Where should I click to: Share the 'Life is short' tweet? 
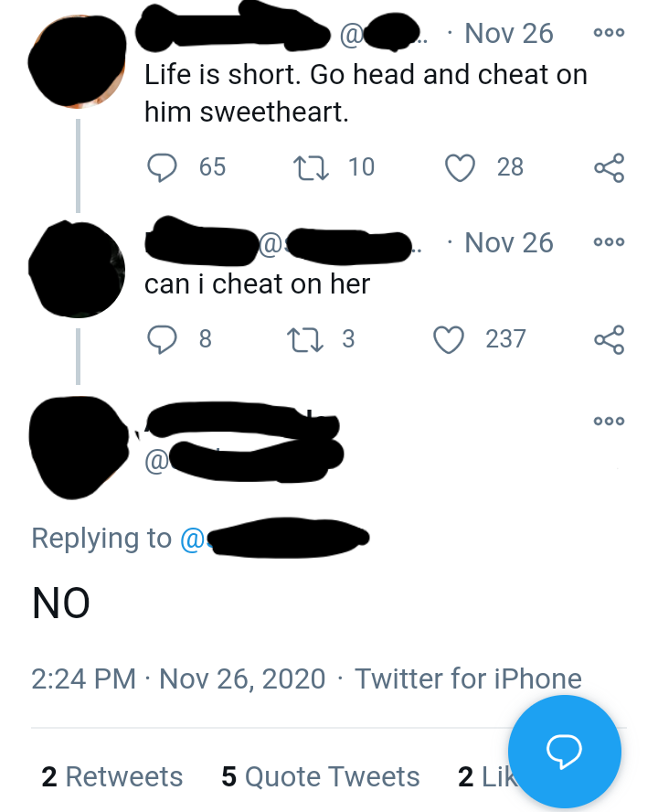click(609, 166)
